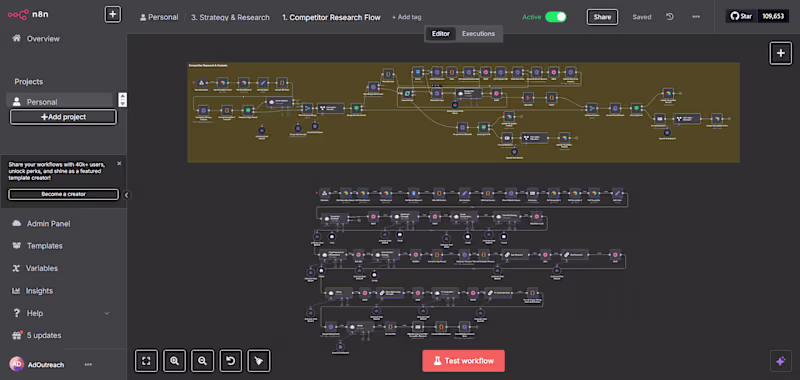This screenshot has width=800, height=380.
Task: Select the yellow sticky note title
Action: [x=208, y=65]
